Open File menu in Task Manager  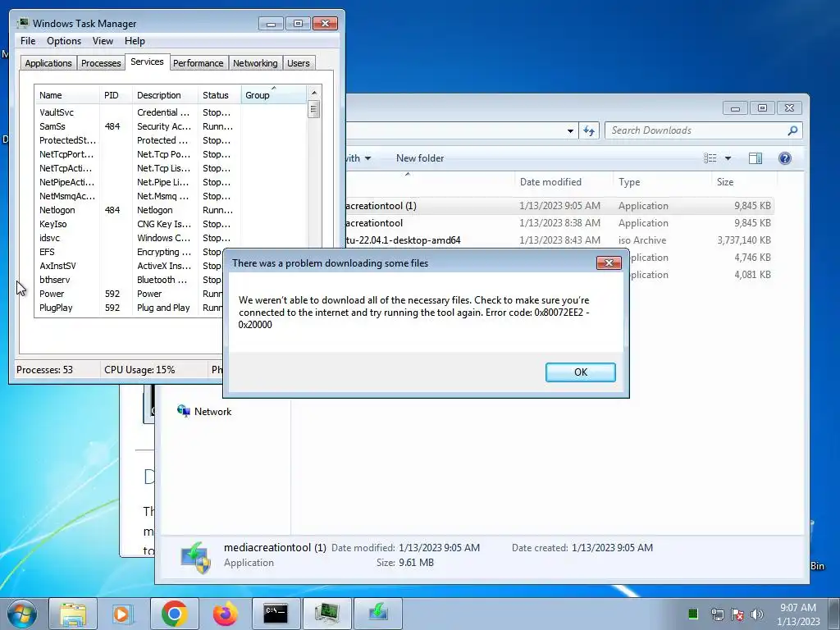pos(28,41)
